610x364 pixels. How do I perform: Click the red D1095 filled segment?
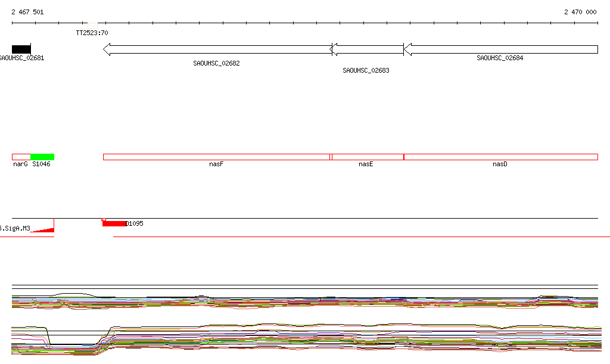point(114,223)
